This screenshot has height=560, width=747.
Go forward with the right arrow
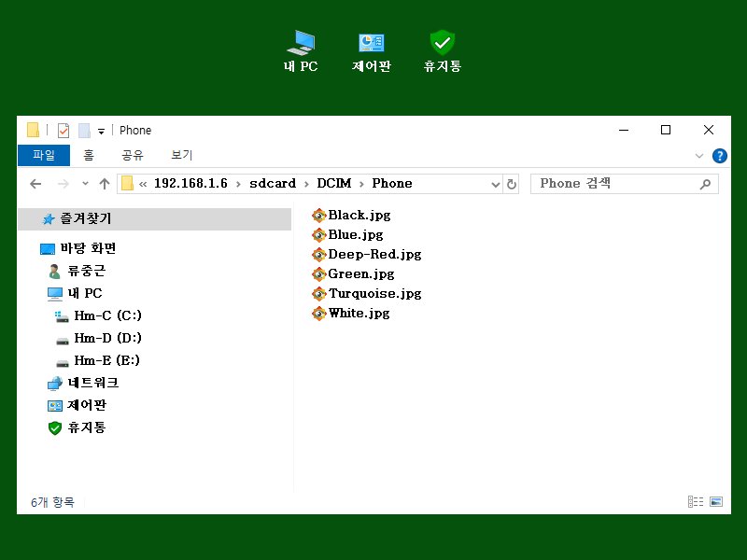(63, 184)
